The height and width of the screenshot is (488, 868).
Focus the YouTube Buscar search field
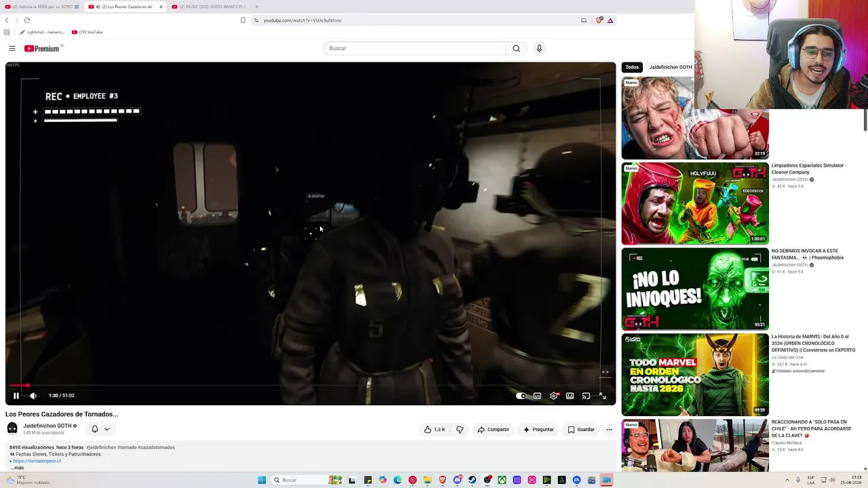tap(415, 48)
